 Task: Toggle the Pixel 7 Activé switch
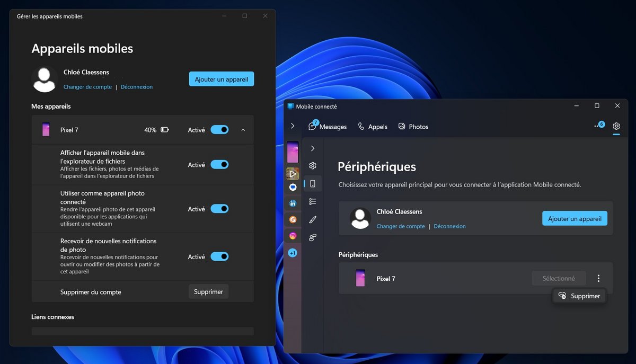coord(219,130)
